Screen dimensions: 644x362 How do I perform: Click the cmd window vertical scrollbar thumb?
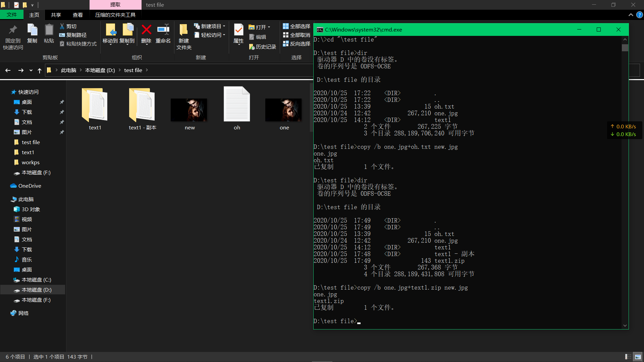pyautogui.click(x=625, y=48)
